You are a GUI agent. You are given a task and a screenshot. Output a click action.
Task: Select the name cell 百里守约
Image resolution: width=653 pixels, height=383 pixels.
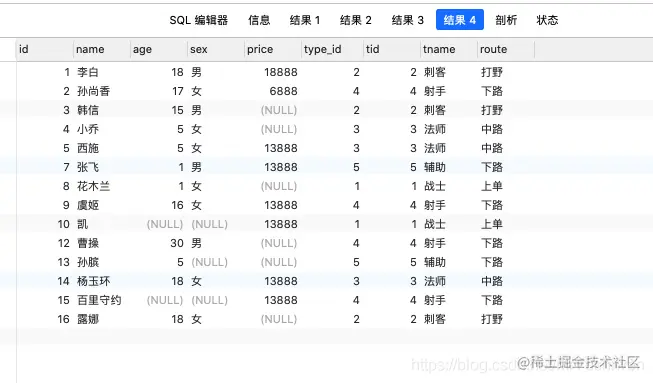click(x=99, y=300)
